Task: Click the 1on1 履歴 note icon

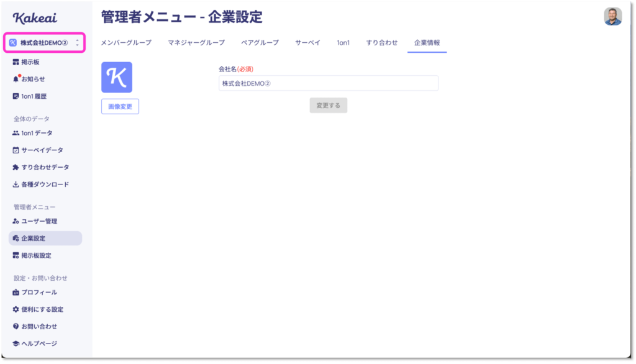Action: [16, 96]
